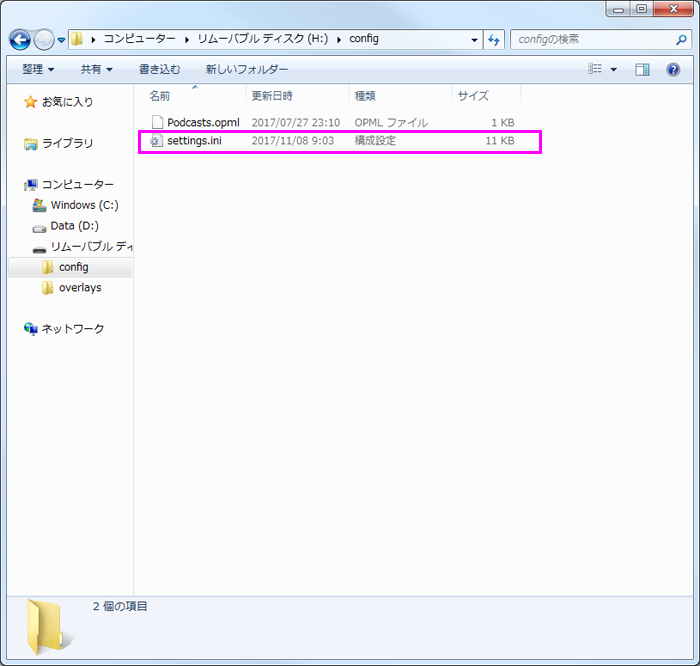The image size is (700, 666).
Task: Click the Windows (C:) drive icon
Action: pos(39,205)
